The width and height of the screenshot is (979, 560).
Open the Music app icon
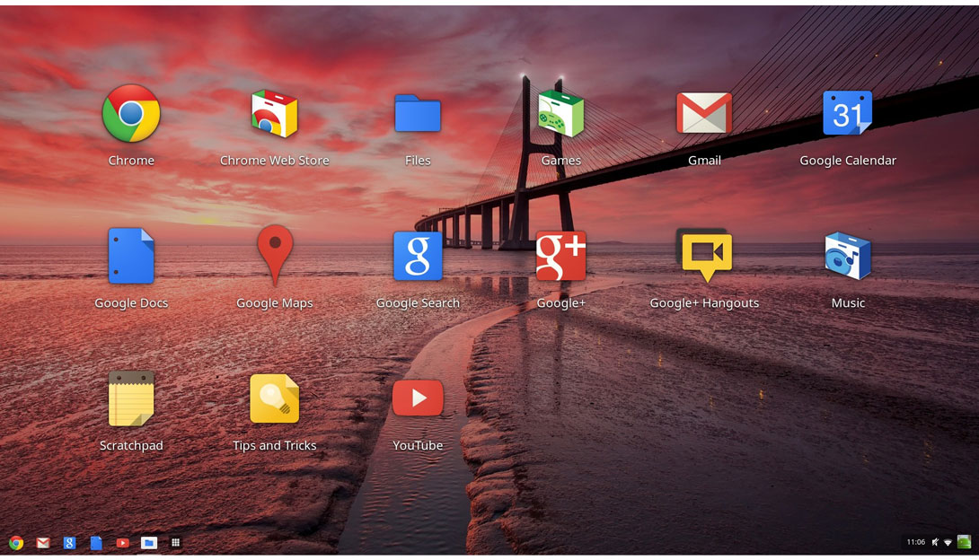click(x=847, y=256)
